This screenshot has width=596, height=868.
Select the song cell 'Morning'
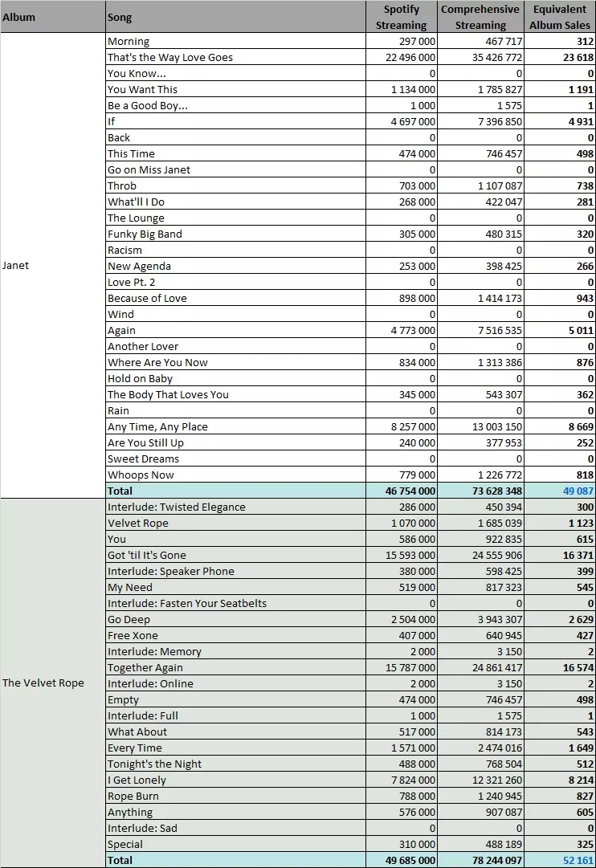(235, 41)
